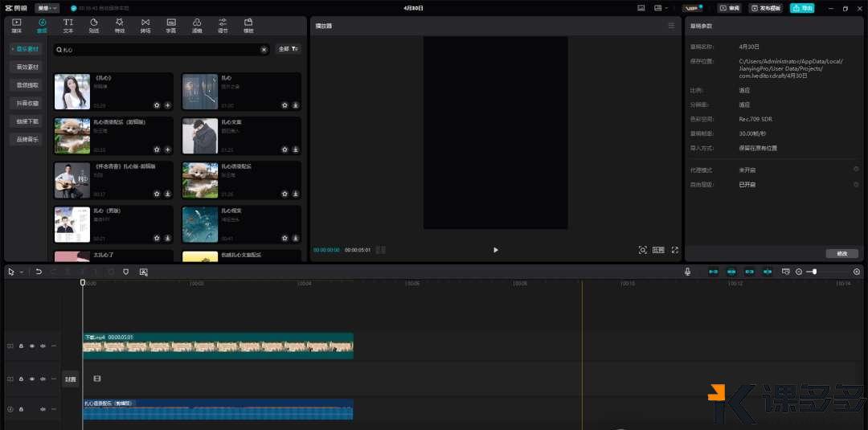Viewport: 868px width, 430px height.
Task: Toggle auto snapping on timeline
Action: 731,272
